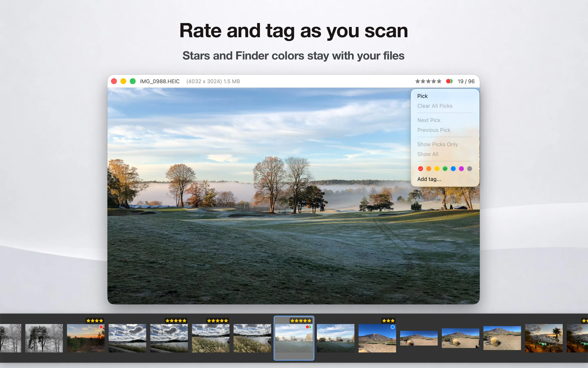This screenshot has height=368, width=588.
Task: Apply the yellow color tag
Action: click(x=437, y=169)
